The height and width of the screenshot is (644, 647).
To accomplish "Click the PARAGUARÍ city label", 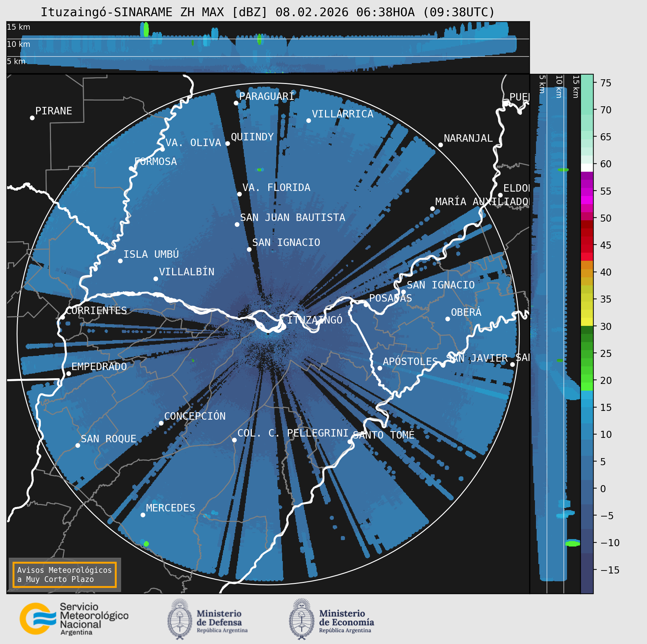I will 267,96.
